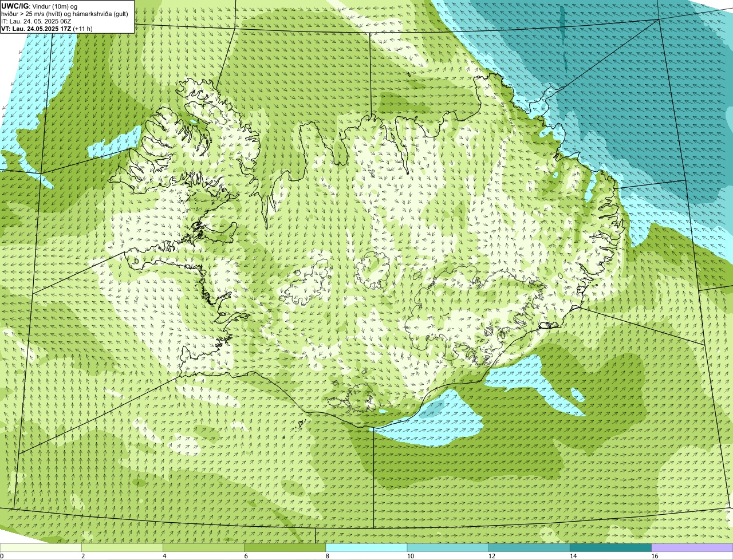Click the "6" tick label on the color scale
Screen dimensions: 733x560
click(x=246, y=556)
